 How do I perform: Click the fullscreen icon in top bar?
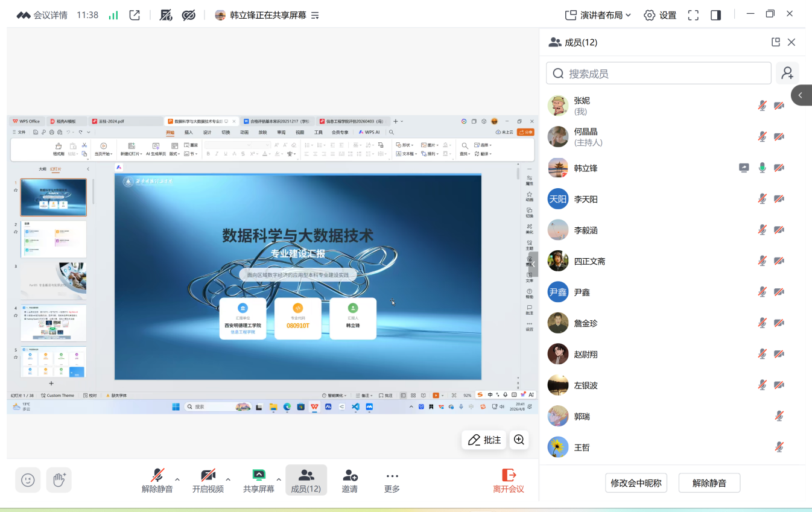tap(693, 15)
